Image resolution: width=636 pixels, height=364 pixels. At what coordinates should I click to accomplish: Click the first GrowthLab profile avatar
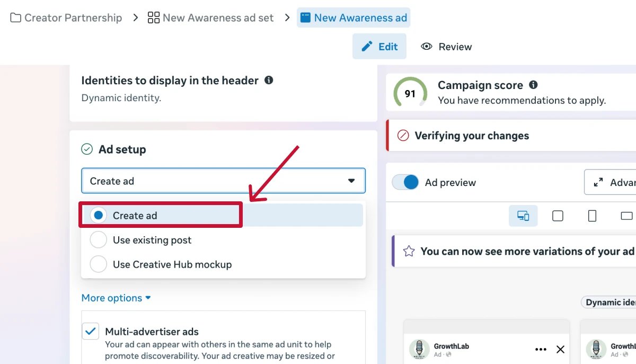click(x=419, y=350)
